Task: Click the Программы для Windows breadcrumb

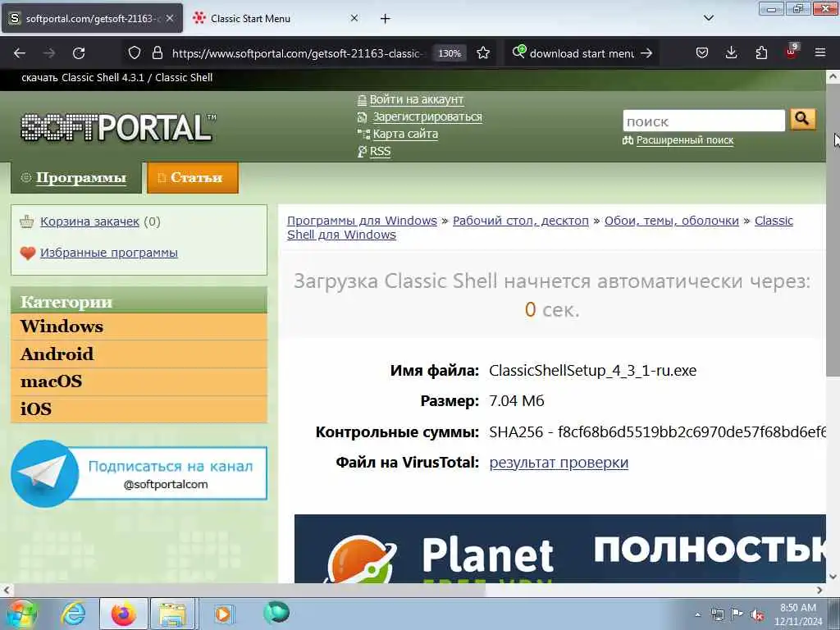Action: (x=362, y=221)
